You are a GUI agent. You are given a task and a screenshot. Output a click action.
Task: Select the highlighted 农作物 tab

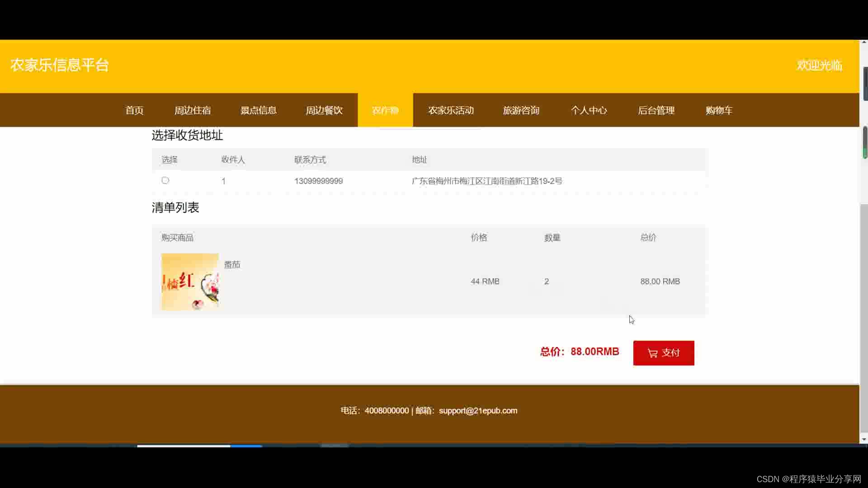(x=385, y=110)
